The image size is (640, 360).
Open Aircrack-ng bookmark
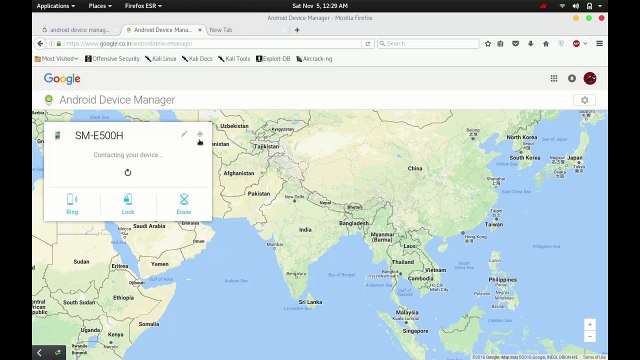pyautogui.click(x=314, y=59)
